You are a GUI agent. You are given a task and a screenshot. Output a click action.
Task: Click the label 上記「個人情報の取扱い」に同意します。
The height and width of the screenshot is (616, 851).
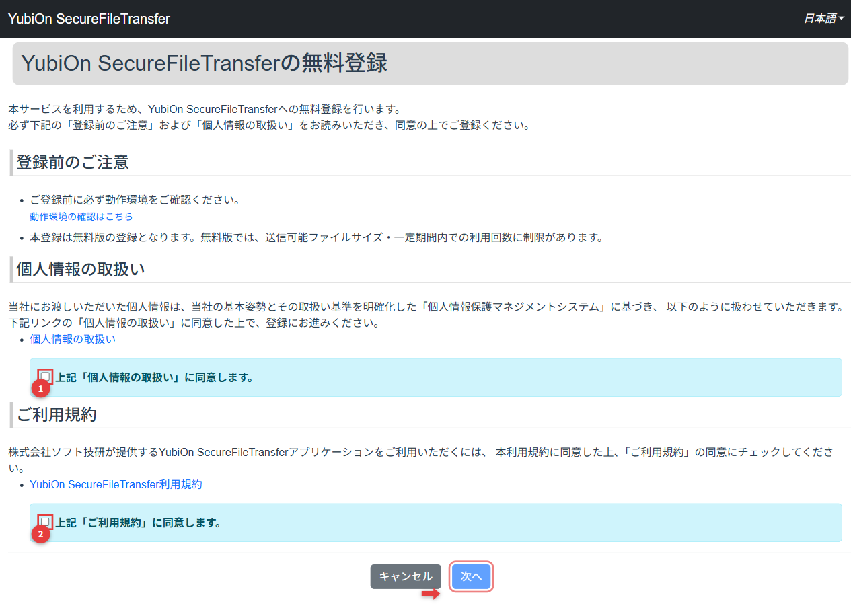[x=154, y=377]
